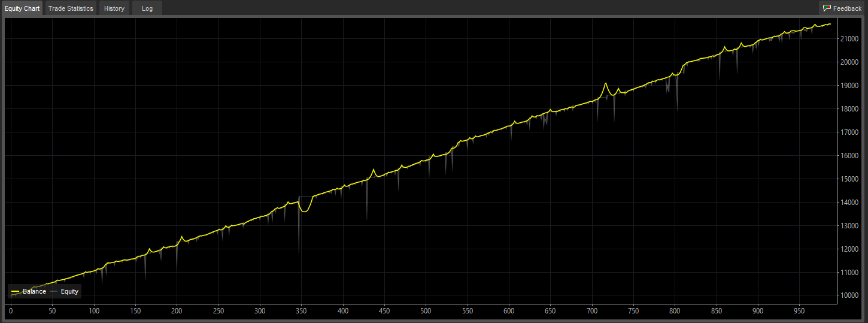The image size is (868, 323).
Task: Click the 21000 label on vertical axis
Action: pos(851,38)
